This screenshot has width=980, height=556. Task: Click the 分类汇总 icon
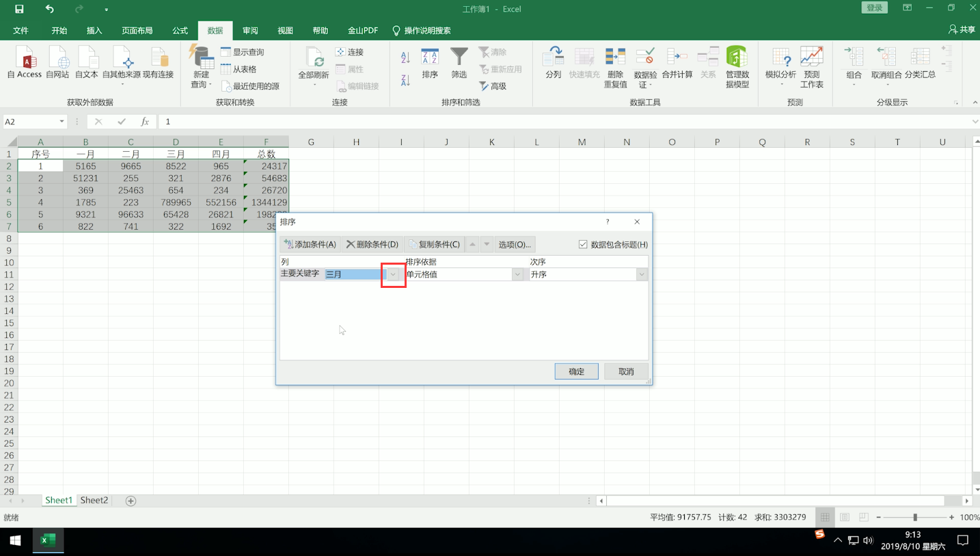point(920,63)
